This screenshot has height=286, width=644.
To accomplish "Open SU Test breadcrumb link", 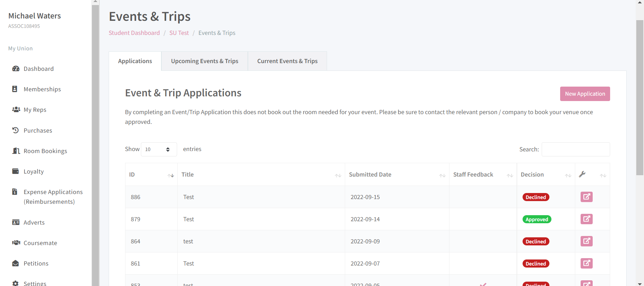I will pyautogui.click(x=179, y=33).
